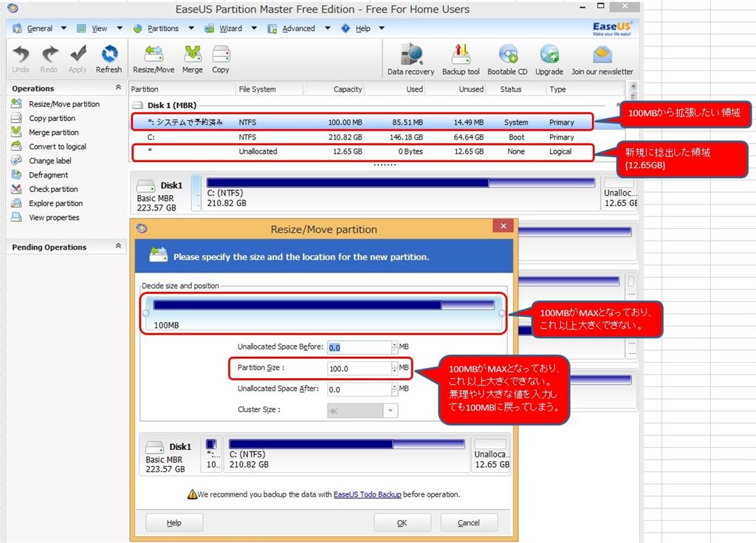Adjust Unallocated Space Before spinner
The height and width of the screenshot is (543, 756).
pyautogui.click(x=395, y=347)
